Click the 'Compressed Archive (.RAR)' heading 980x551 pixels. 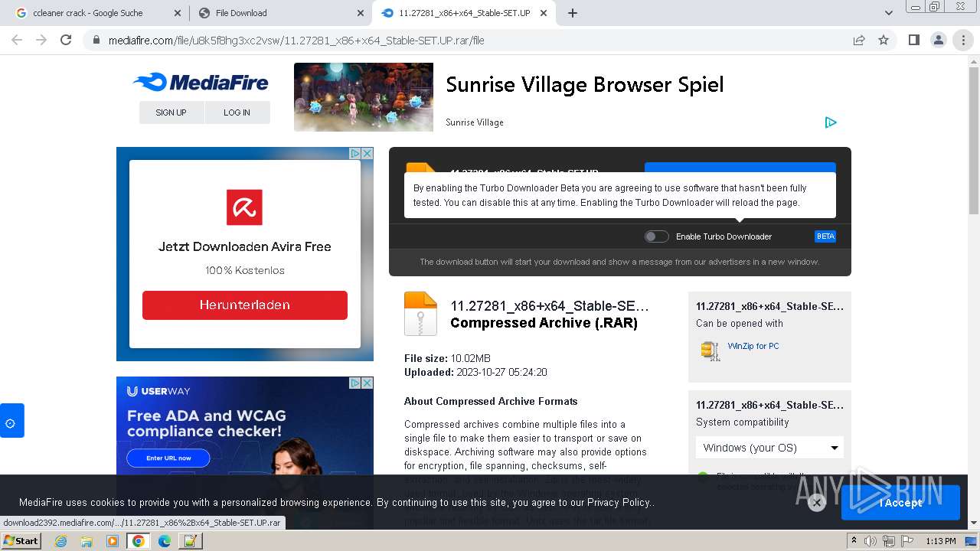click(x=544, y=323)
